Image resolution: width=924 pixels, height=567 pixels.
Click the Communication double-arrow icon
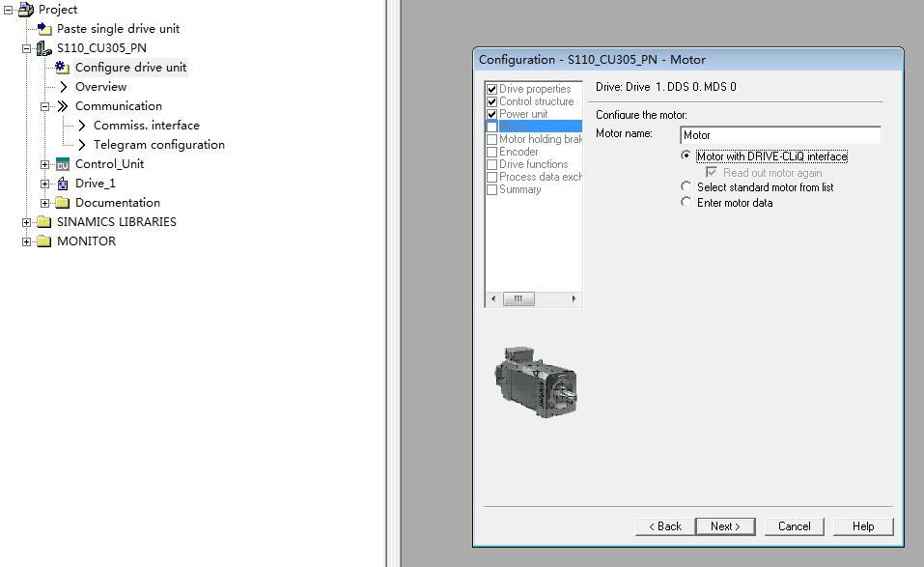(x=63, y=106)
